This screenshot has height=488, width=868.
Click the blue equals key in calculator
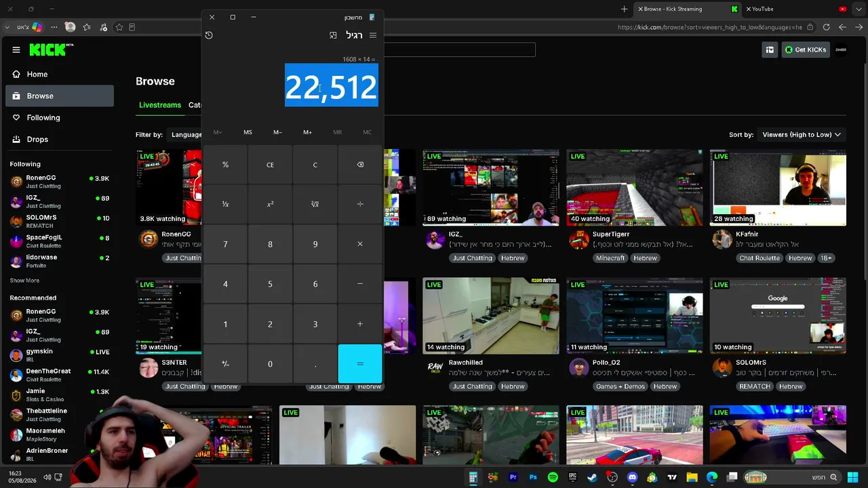[x=360, y=364]
